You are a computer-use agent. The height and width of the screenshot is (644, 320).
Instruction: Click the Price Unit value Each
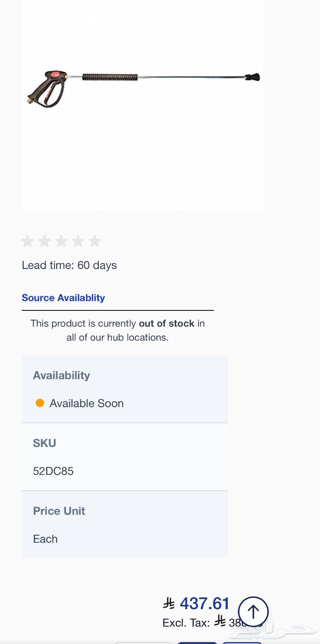[45, 539]
